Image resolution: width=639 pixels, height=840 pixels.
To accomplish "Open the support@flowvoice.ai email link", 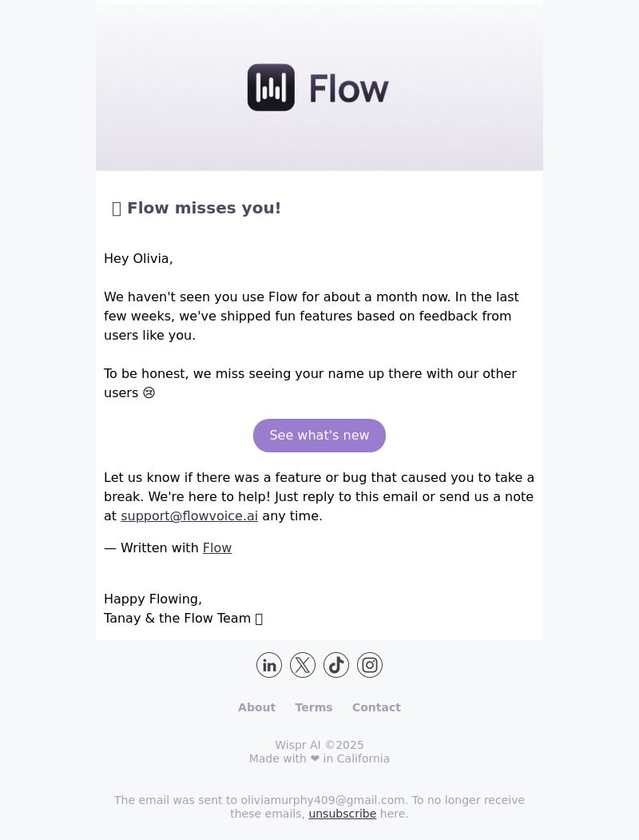I will (x=189, y=516).
